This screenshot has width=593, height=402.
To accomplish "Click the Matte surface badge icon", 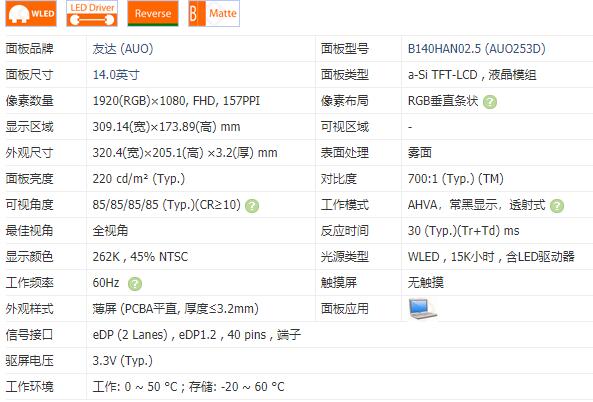I will pyautogui.click(x=214, y=14).
